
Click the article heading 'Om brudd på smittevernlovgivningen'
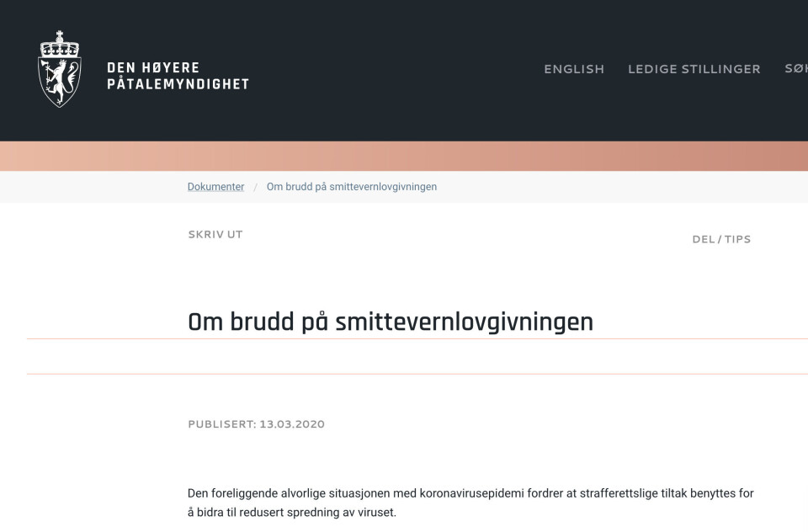click(391, 322)
